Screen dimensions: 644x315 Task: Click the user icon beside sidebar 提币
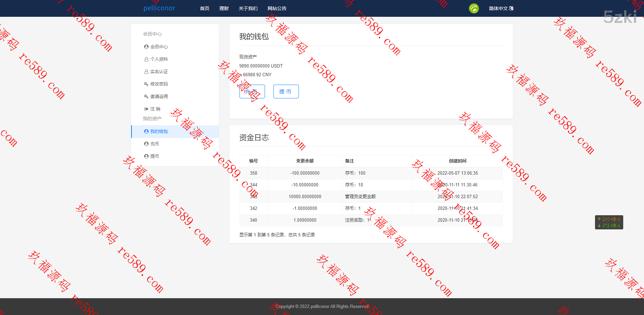[146, 156]
